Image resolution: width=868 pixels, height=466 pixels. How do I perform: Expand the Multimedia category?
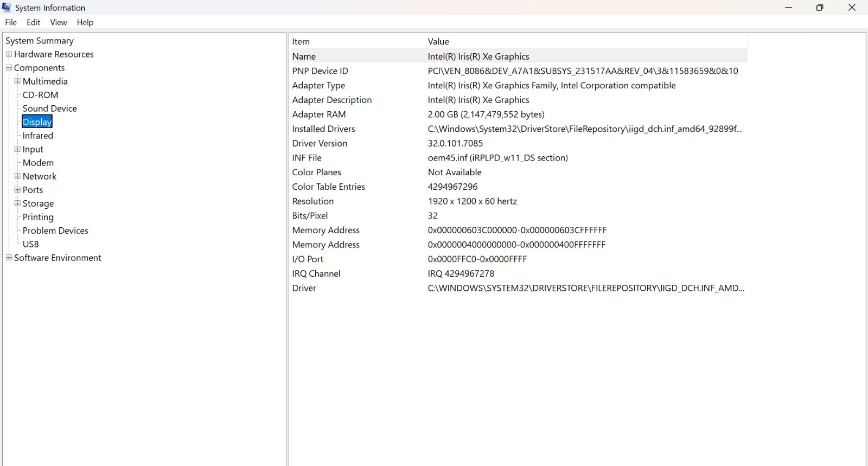(x=17, y=81)
